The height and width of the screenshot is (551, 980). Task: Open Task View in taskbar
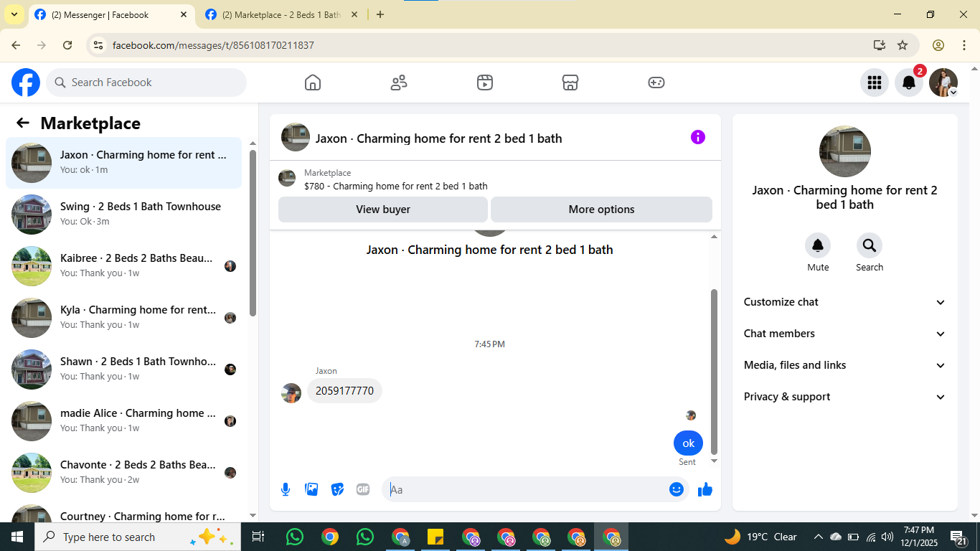click(x=258, y=537)
